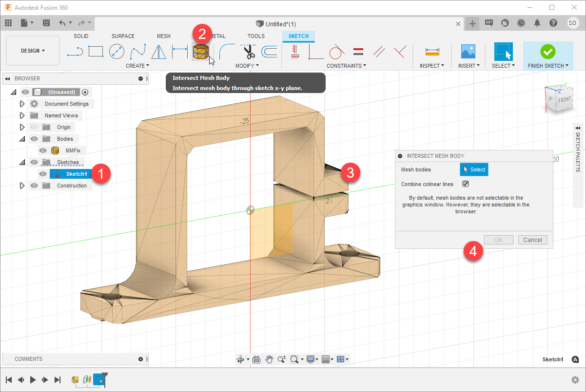Expand the Construction folder
Screen dimensions: 586x392
22,186
